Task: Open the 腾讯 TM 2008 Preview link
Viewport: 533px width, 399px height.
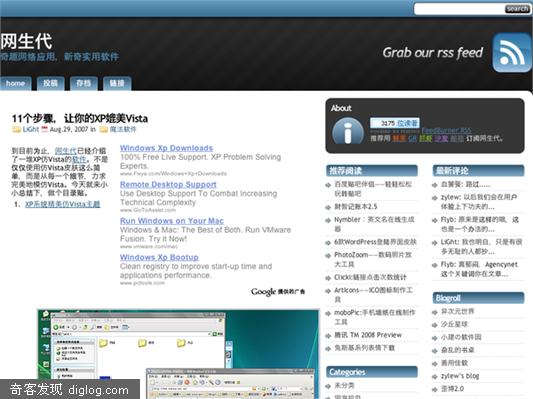Action: pyautogui.click(x=368, y=335)
